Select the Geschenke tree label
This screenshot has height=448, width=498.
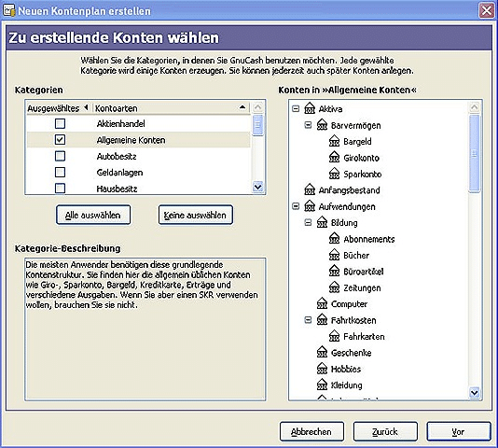point(352,353)
